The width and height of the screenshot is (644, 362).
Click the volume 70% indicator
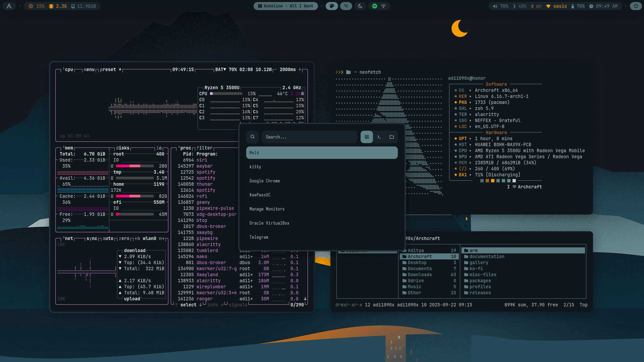pyautogui.click(x=500, y=6)
